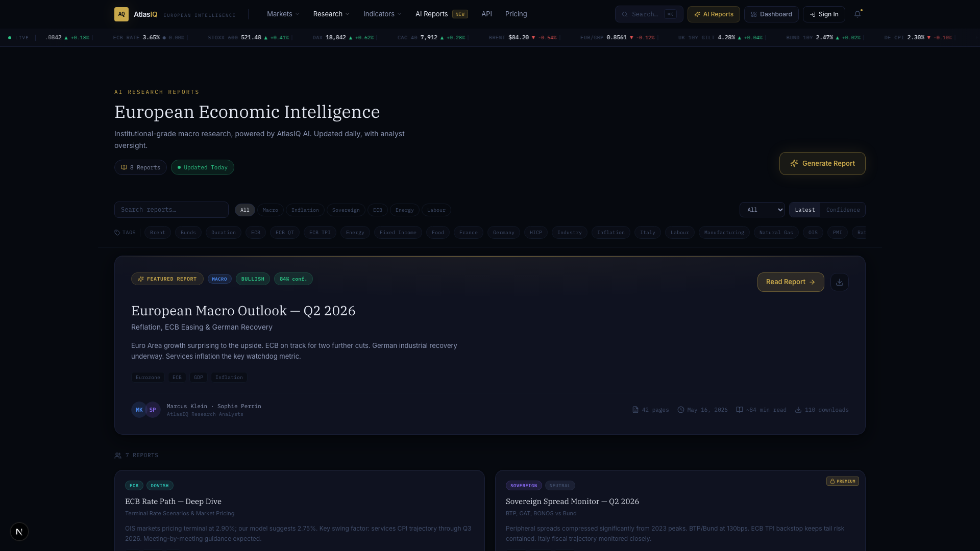Open the Indicators dropdown menu

(x=382, y=14)
